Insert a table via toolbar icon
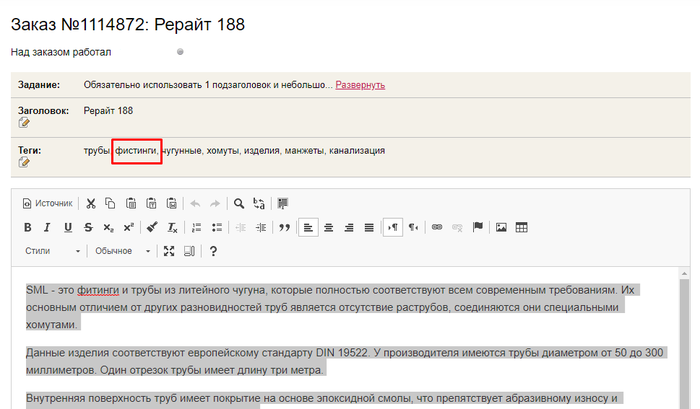The width and height of the screenshot is (700, 409). pos(522,227)
